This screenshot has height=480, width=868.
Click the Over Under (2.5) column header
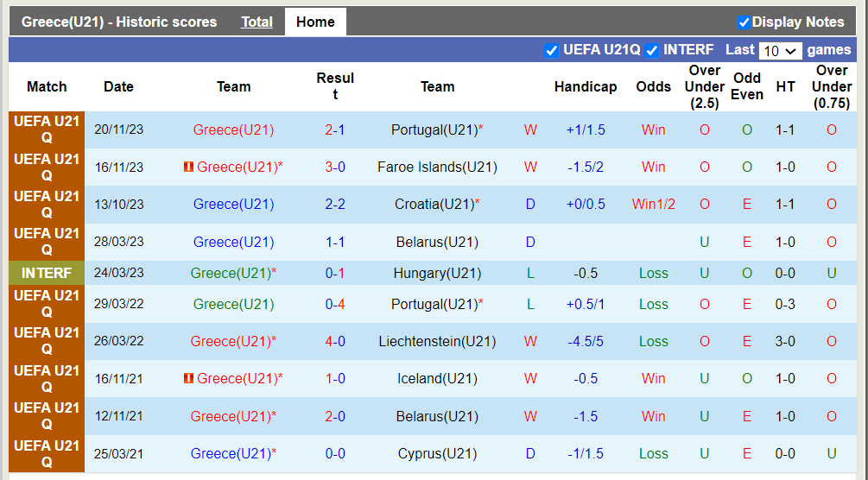[x=705, y=87]
